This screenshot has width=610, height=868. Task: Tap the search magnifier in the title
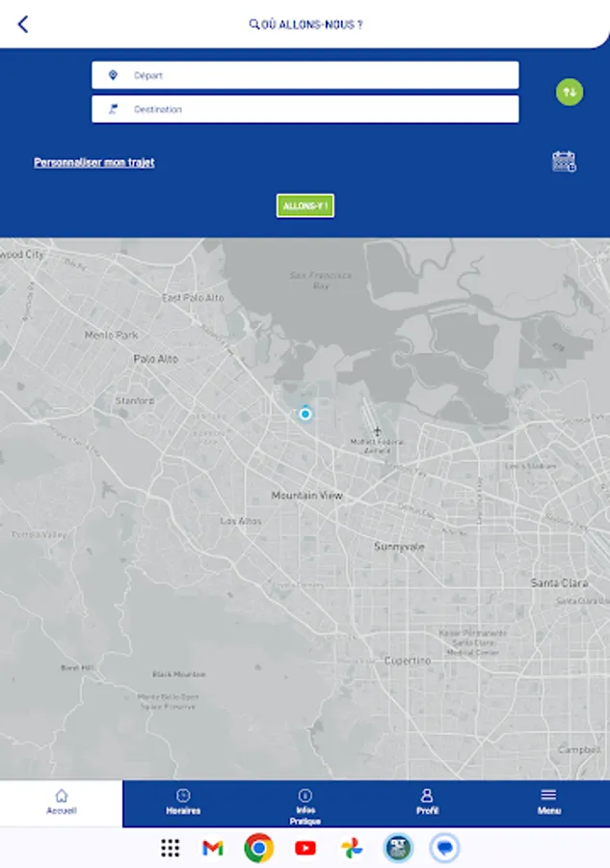(253, 24)
